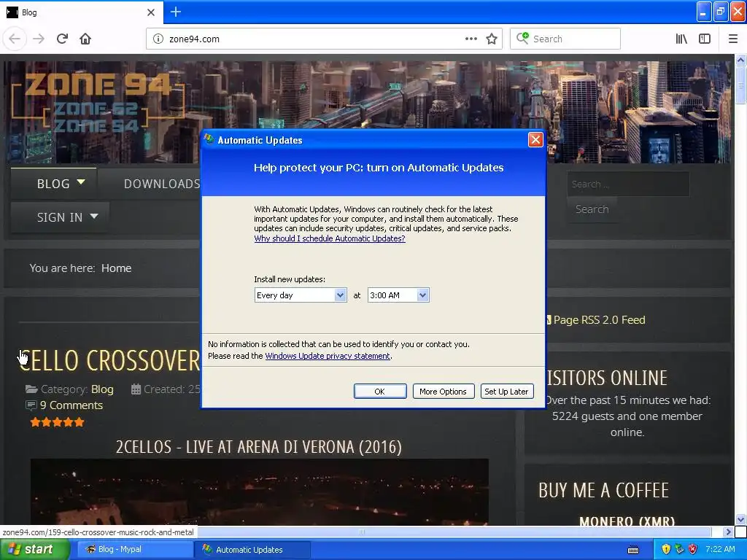Screen dimensions: 747x560
Task: Open the 9 Comments link
Action: coord(71,405)
